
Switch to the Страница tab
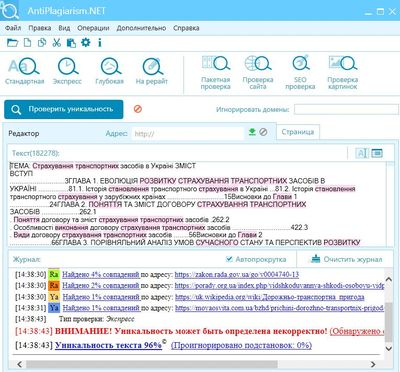click(x=298, y=132)
